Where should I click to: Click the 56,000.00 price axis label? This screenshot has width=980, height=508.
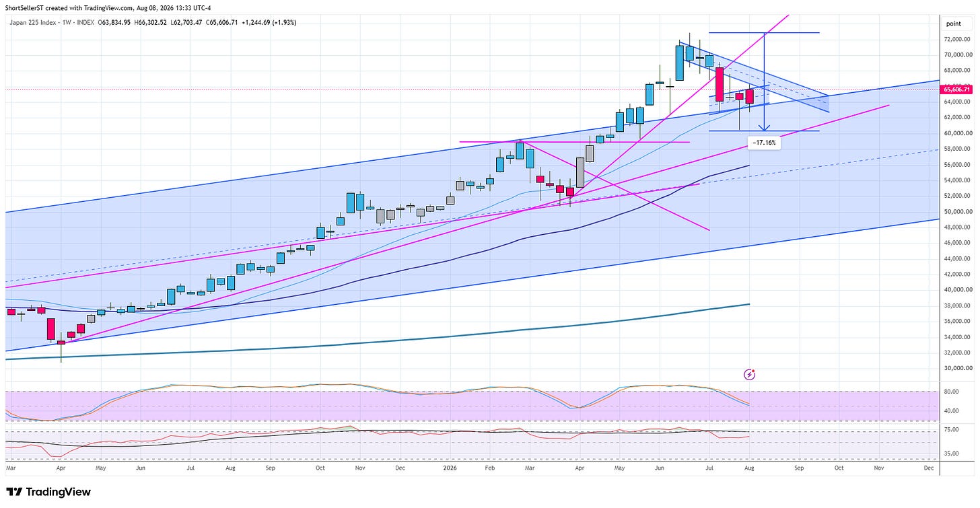956,164
